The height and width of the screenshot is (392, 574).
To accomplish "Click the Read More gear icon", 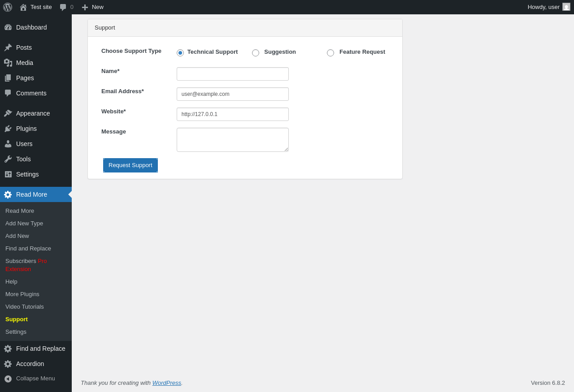I will coord(8,194).
